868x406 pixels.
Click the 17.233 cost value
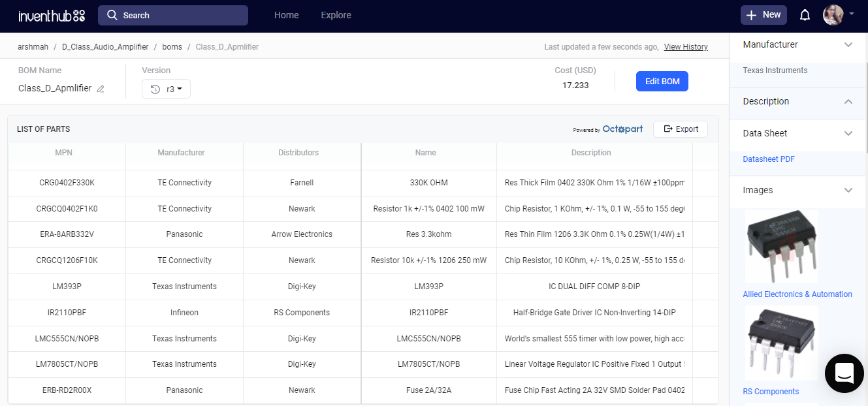tap(575, 86)
